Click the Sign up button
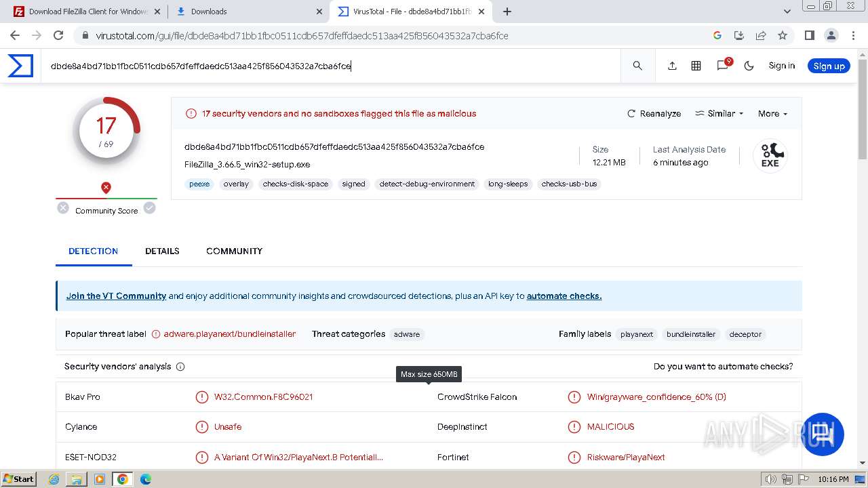This screenshot has height=488, width=868. tap(829, 66)
